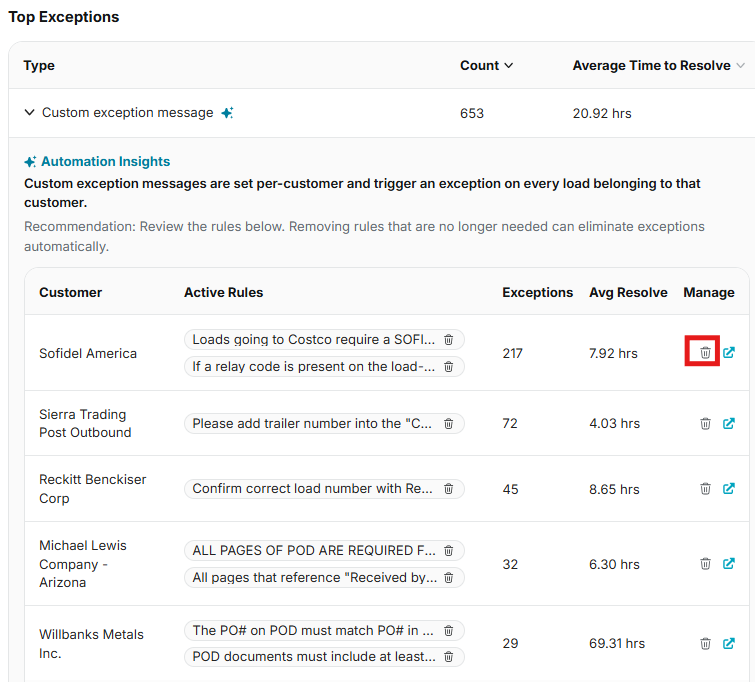Click the 69.31 hrs value
Image resolution: width=755 pixels, height=682 pixels.
(617, 643)
